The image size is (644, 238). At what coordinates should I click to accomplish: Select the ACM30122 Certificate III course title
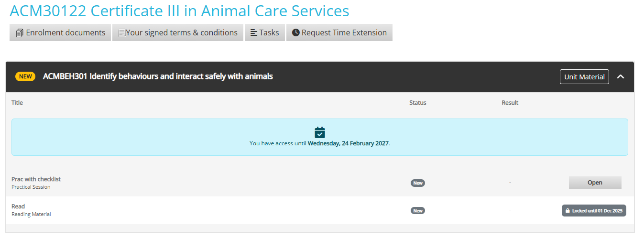click(x=179, y=11)
